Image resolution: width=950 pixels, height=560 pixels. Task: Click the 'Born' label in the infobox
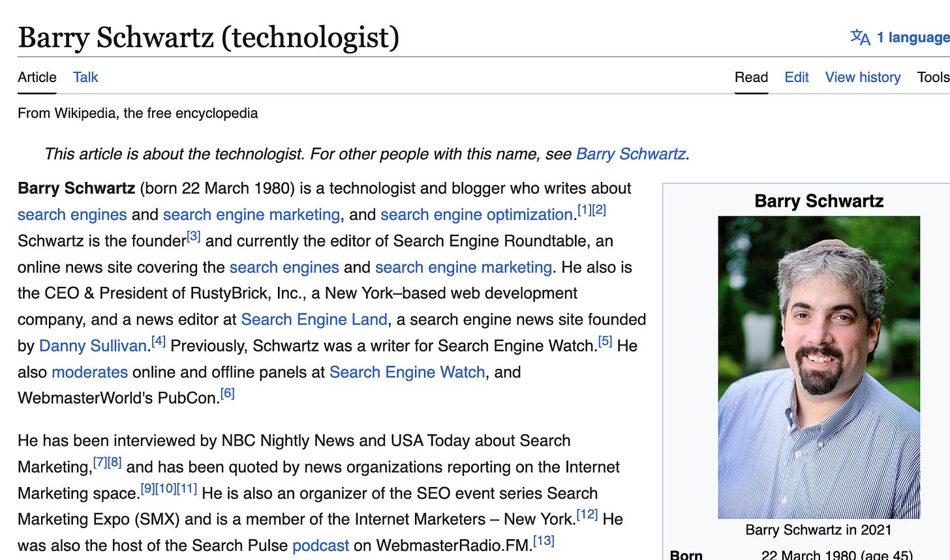(x=686, y=555)
